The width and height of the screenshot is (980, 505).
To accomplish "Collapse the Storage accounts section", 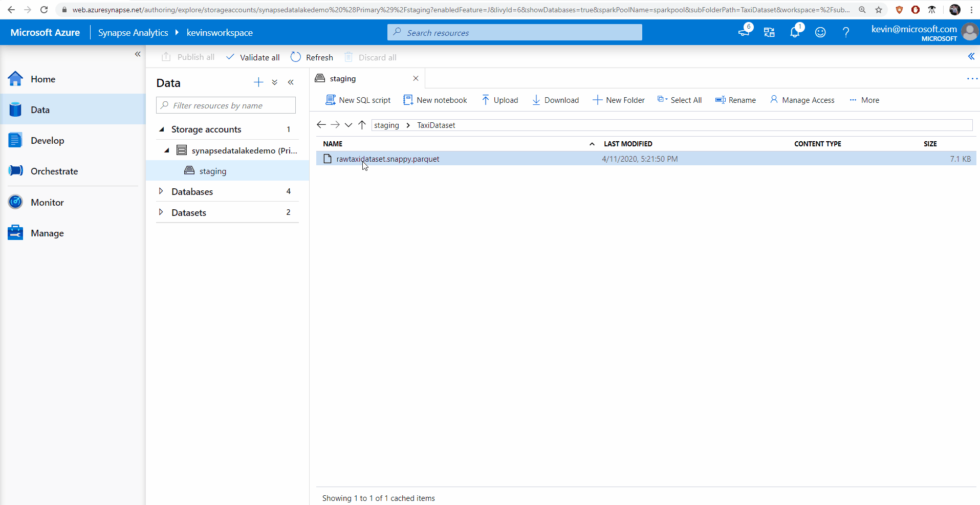I will (x=162, y=129).
